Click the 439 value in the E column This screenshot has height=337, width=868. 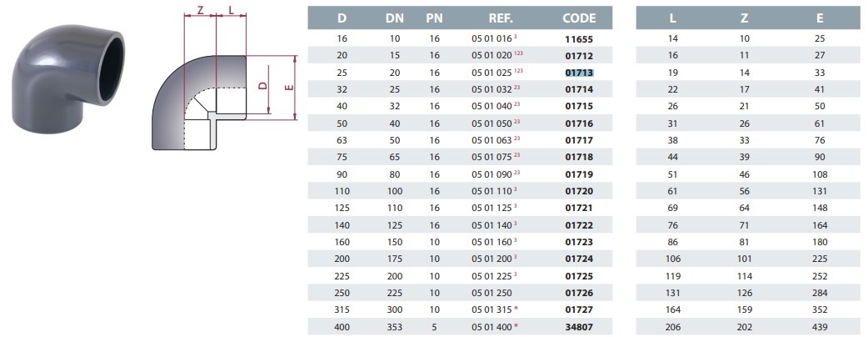point(821,326)
